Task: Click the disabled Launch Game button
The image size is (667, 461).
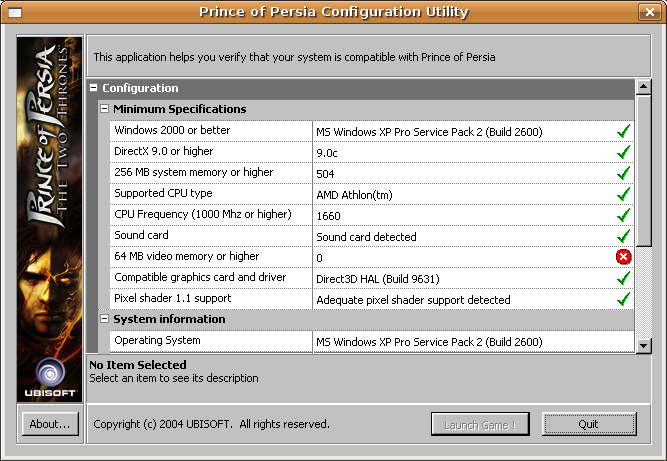Action: 480,424
